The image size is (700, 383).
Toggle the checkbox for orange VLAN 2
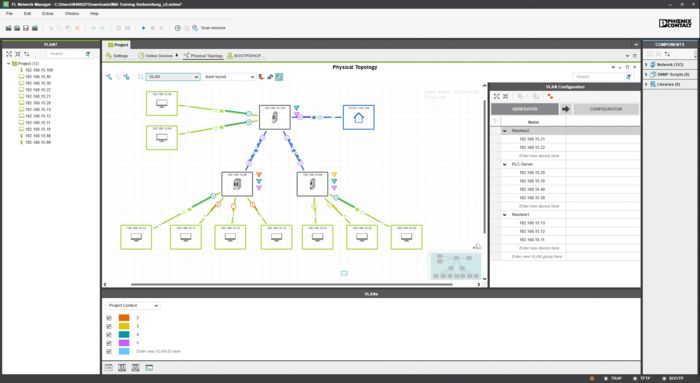point(109,318)
